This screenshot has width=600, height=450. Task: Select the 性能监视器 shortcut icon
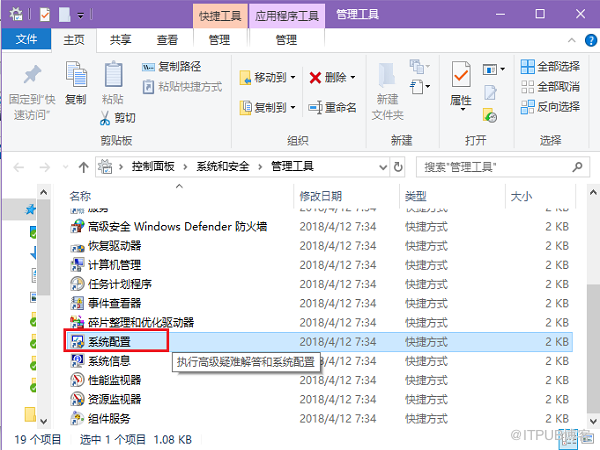[77, 380]
